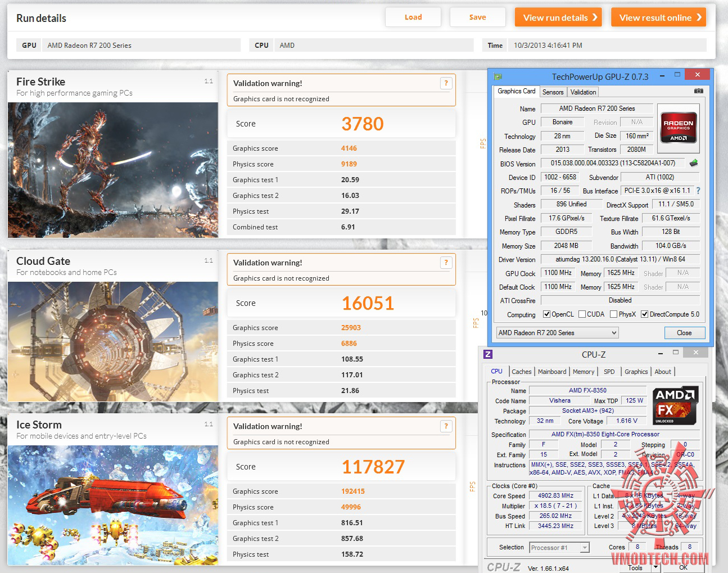The image size is (728, 573).
Task: Click the CPU field showing AMD
Action: [373, 45]
